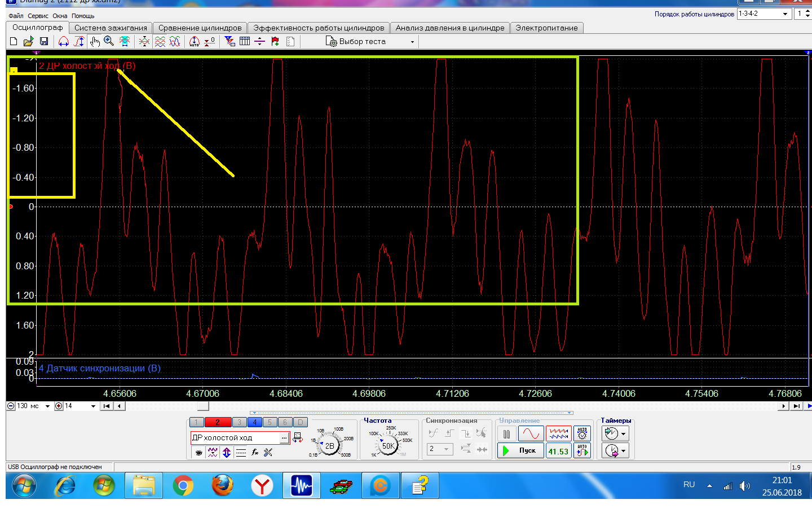Viewport: 812px width, 508px height.
Task: Click the stacked channel waveforms icon
Action: [x=160, y=41]
